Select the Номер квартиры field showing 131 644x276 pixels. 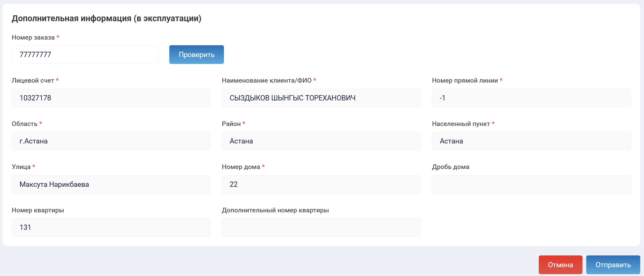(x=111, y=227)
